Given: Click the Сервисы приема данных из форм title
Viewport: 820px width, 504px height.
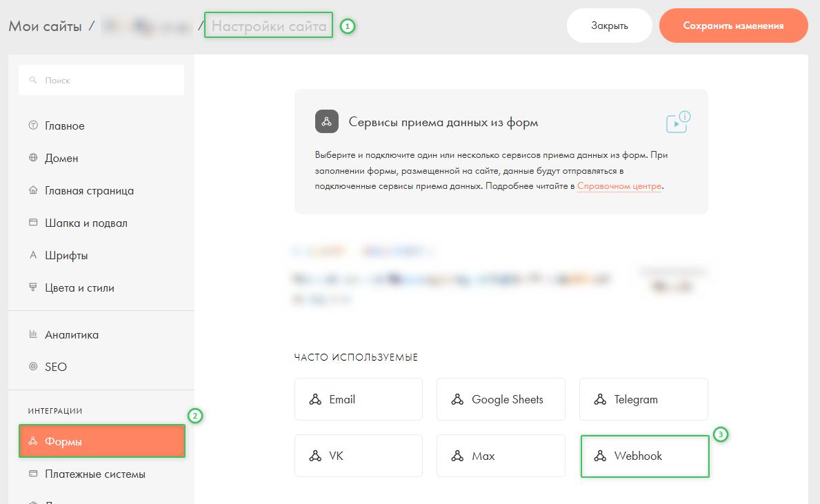Looking at the screenshot, I should click(x=443, y=122).
